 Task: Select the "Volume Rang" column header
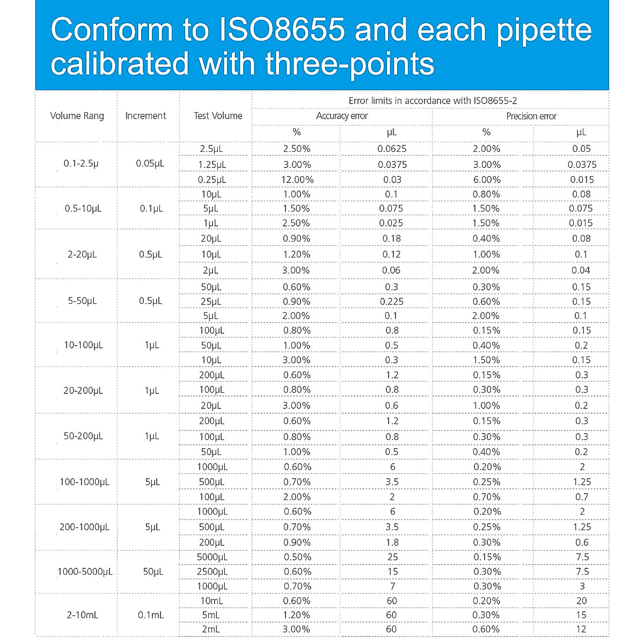click(x=77, y=116)
